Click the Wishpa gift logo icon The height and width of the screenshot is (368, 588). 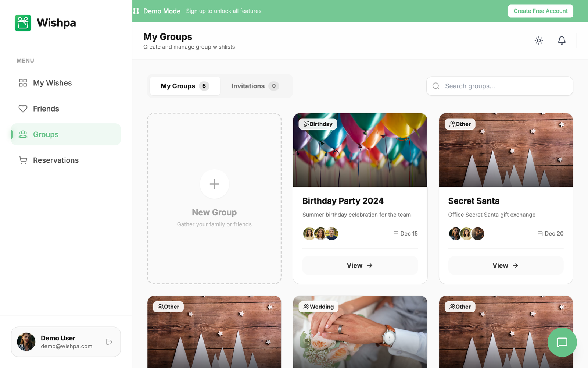23,23
